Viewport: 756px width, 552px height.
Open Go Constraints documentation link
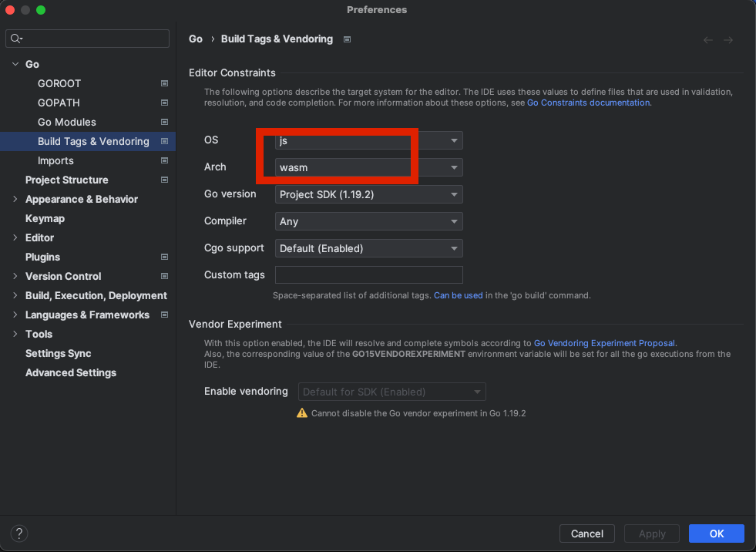point(588,103)
